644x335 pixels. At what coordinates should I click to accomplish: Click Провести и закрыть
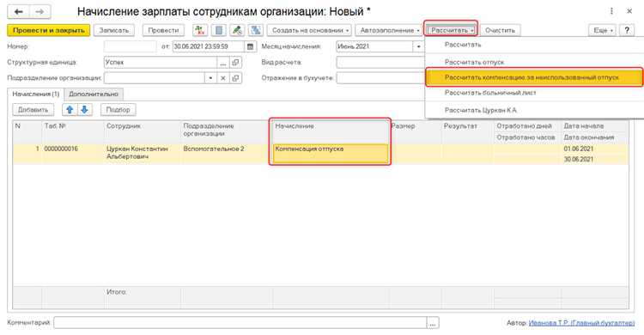pyautogui.click(x=48, y=30)
